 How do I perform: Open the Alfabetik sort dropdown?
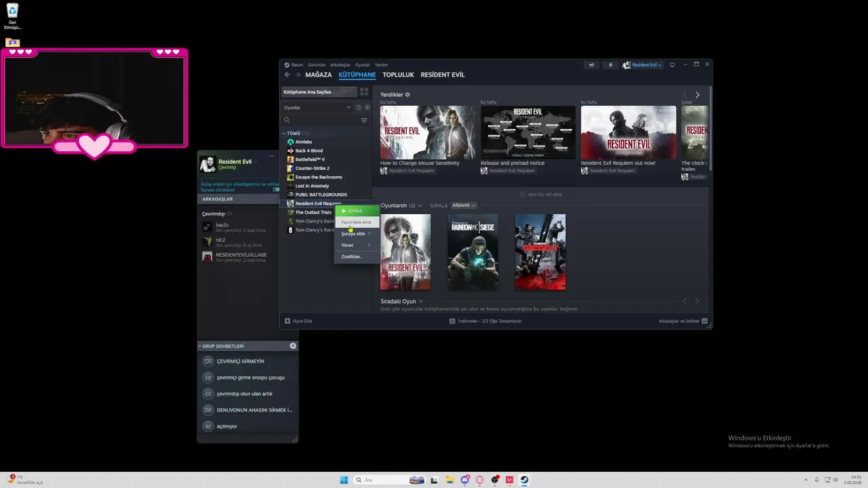(x=465, y=205)
